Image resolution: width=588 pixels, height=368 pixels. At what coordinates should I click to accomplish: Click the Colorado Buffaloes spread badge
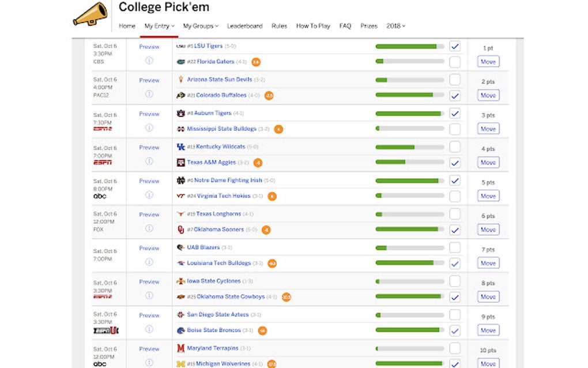(x=269, y=96)
